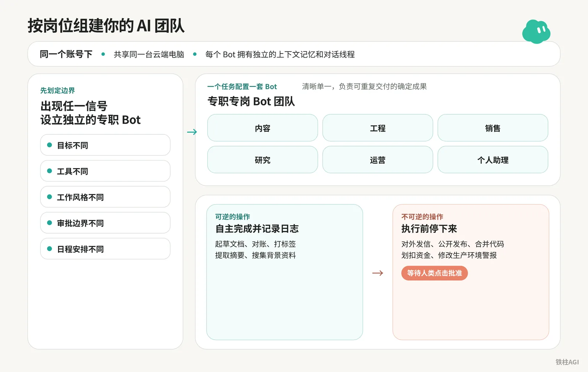
Task: Select the 工程 bot card
Action: 377,128
